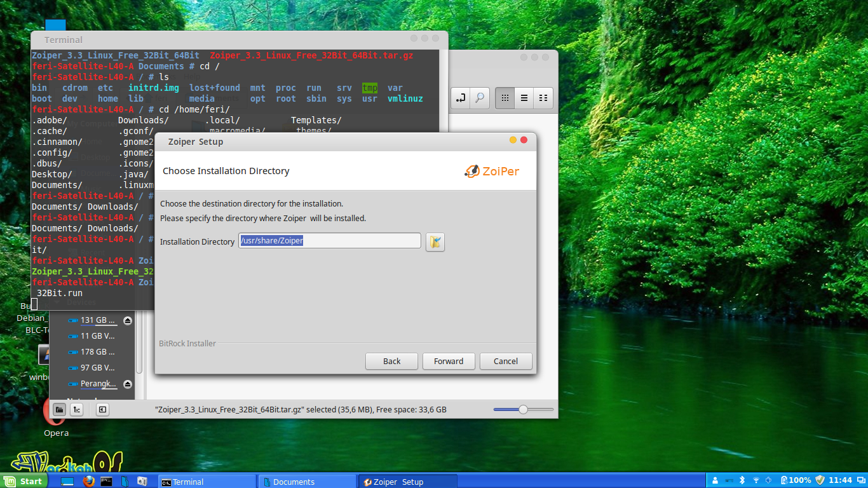Select the Perangk... device in sidebar
This screenshot has height=488, width=868.
[x=93, y=384]
